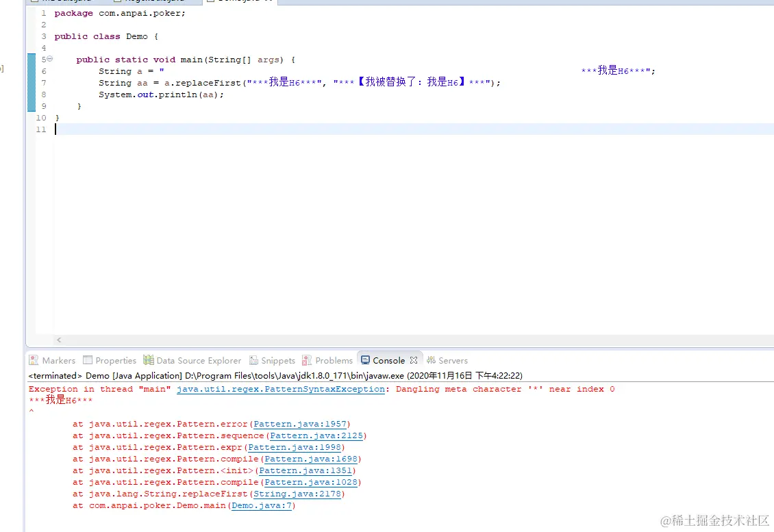Click the terminated Demo launch description
774x532 pixels.
[275, 376]
